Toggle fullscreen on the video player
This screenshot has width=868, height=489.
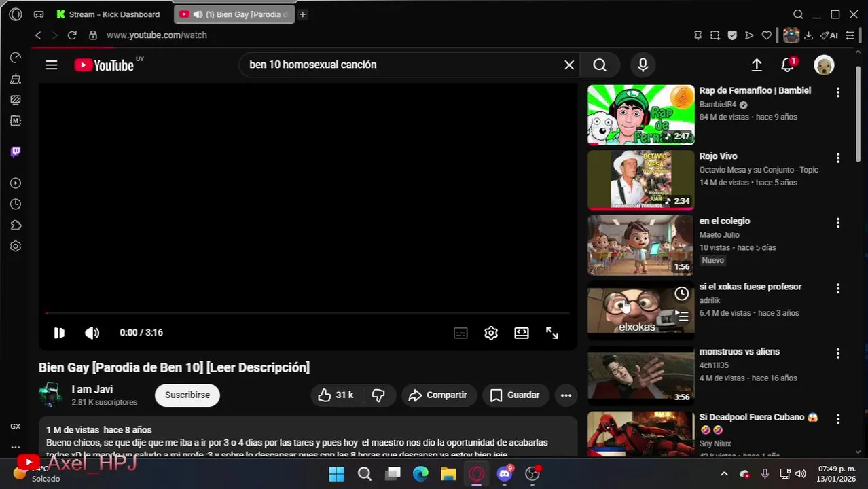coord(552,333)
